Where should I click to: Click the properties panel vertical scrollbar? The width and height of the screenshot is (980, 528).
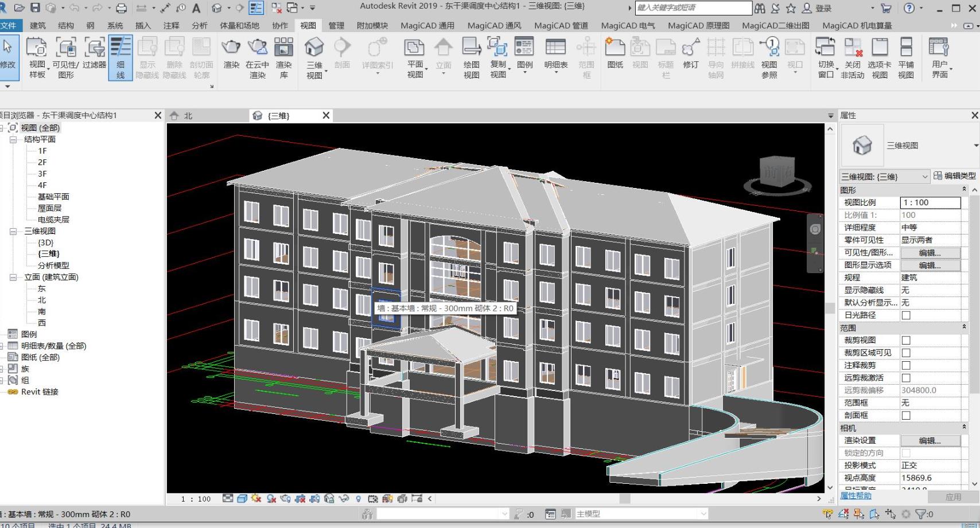point(974,295)
